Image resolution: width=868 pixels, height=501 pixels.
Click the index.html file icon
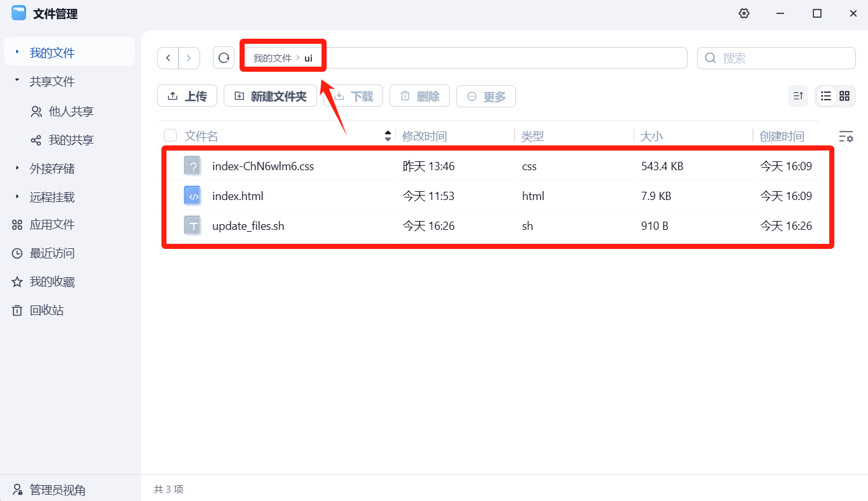(192, 196)
